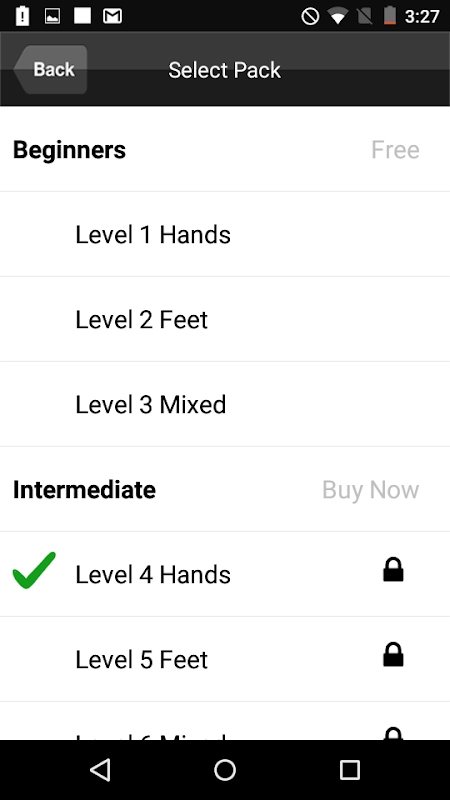Tap the partially visible Level 6 lock icon

pyautogui.click(x=393, y=733)
